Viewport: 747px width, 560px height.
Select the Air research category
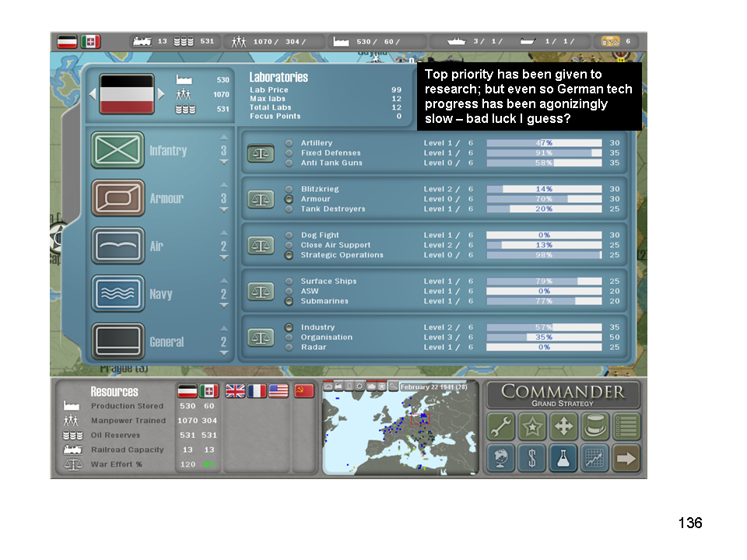pos(117,247)
